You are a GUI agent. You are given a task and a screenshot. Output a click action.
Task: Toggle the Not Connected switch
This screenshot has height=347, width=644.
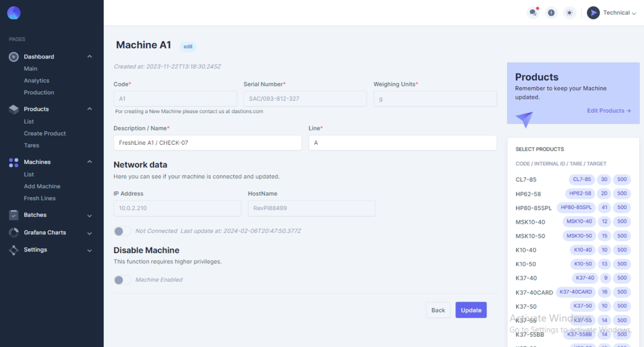122,231
